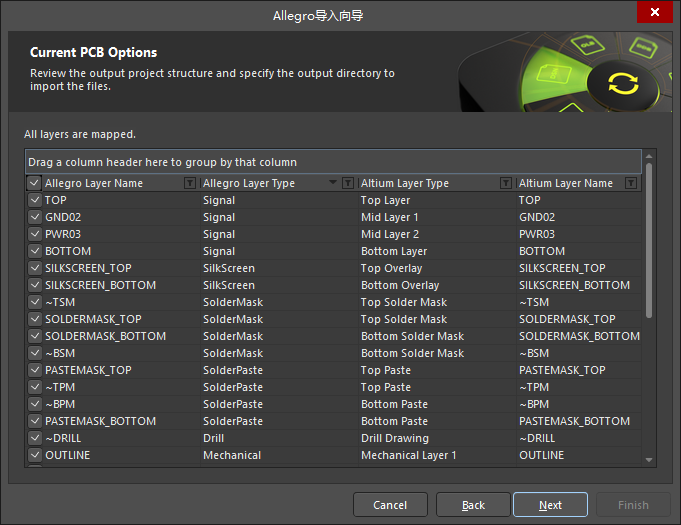Click the sort arrow in Allegro Layer Type header
Image resolution: width=681 pixels, height=525 pixels.
pos(333,183)
